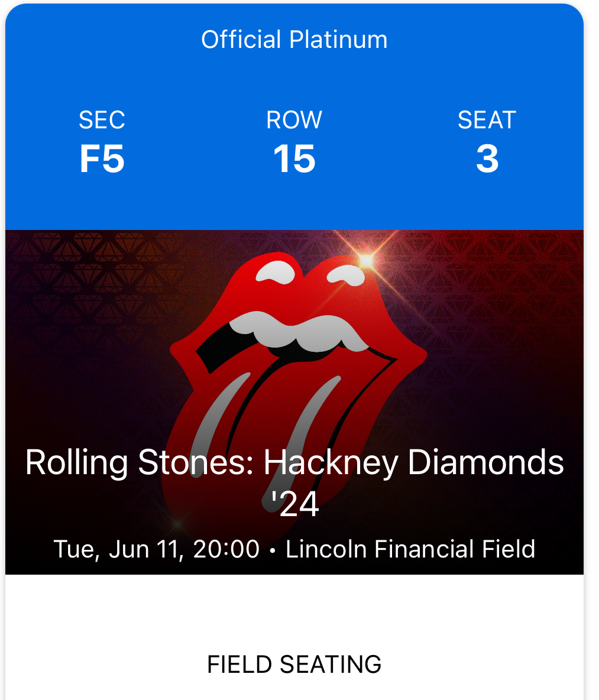This screenshot has width=599, height=700.
Task: Open Rolling Stones: Hackney Diamonds event title
Action: click(x=294, y=462)
